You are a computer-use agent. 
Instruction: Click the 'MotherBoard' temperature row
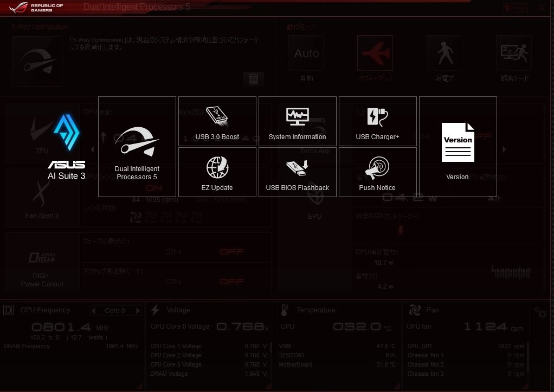337,364
